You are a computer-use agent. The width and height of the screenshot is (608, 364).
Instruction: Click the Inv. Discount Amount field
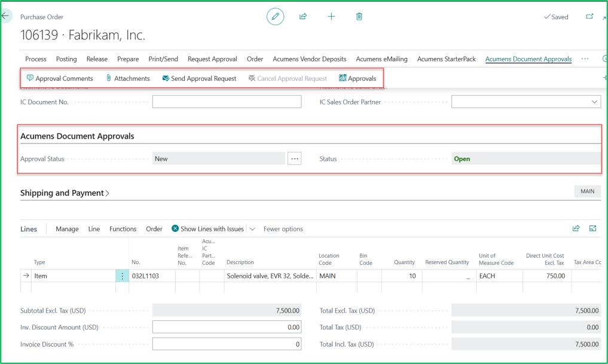227,327
